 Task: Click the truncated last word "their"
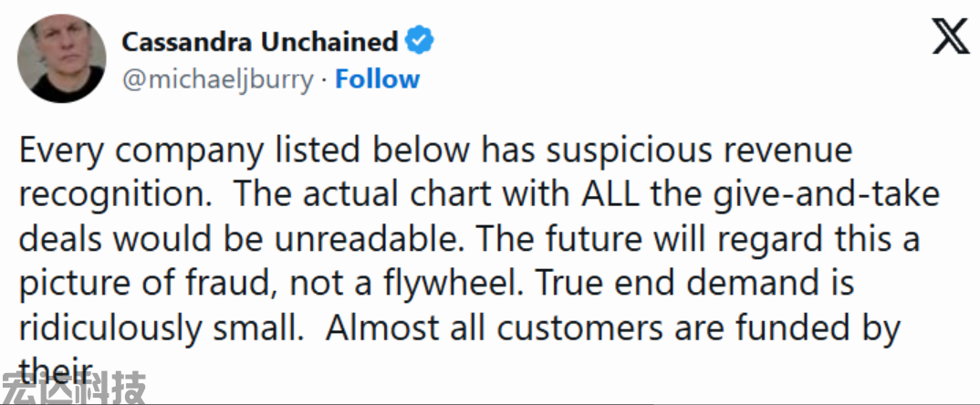pyautogui.click(x=56, y=369)
